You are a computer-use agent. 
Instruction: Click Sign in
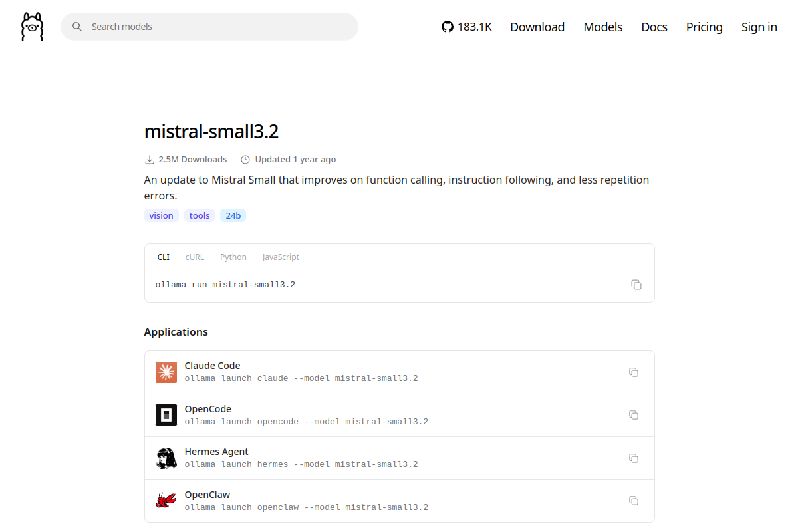coord(759,27)
